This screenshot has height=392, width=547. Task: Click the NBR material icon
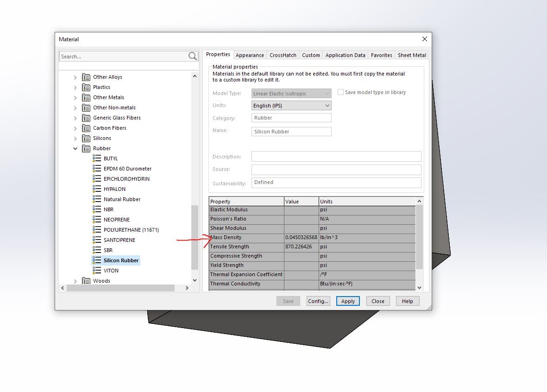tap(97, 209)
